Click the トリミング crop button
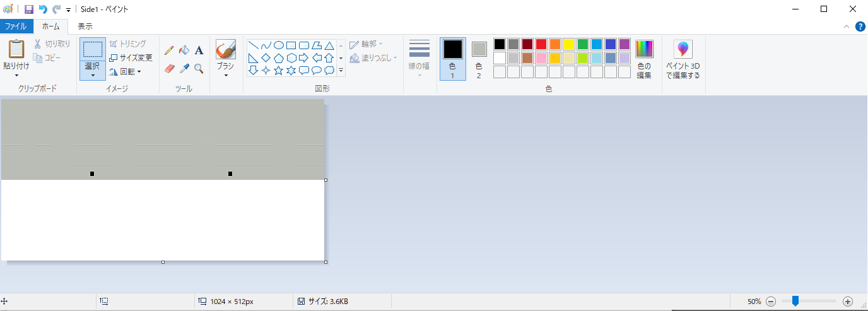 tap(127, 44)
